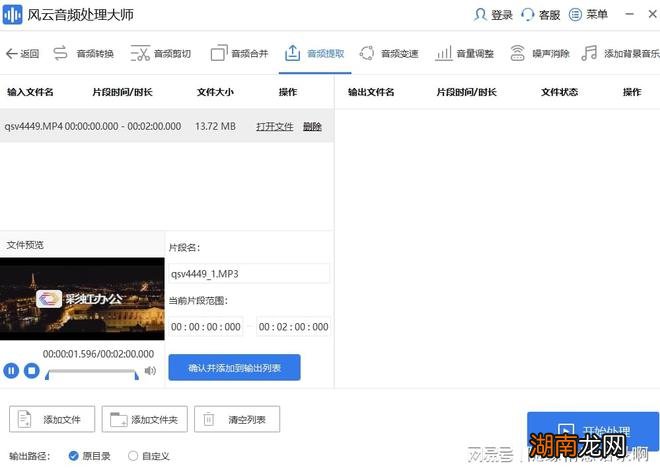This screenshot has height=472, width=660.
Task: Click the video preview thumbnail
Action: (82, 299)
